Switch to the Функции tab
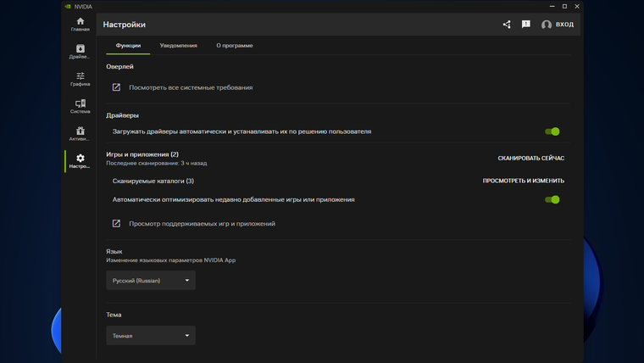The image size is (644, 363). click(128, 46)
